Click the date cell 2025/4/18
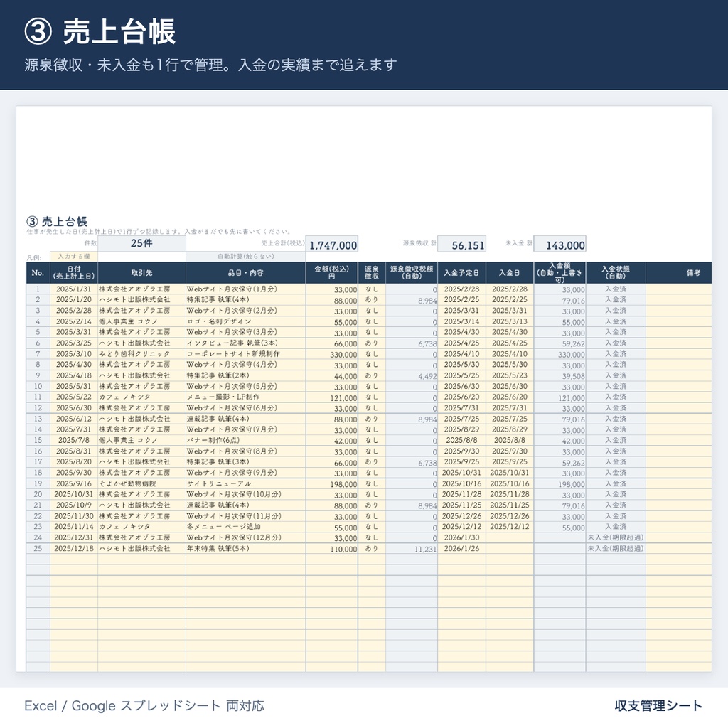Image resolution: width=728 pixels, height=728 pixels. pos(74,375)
